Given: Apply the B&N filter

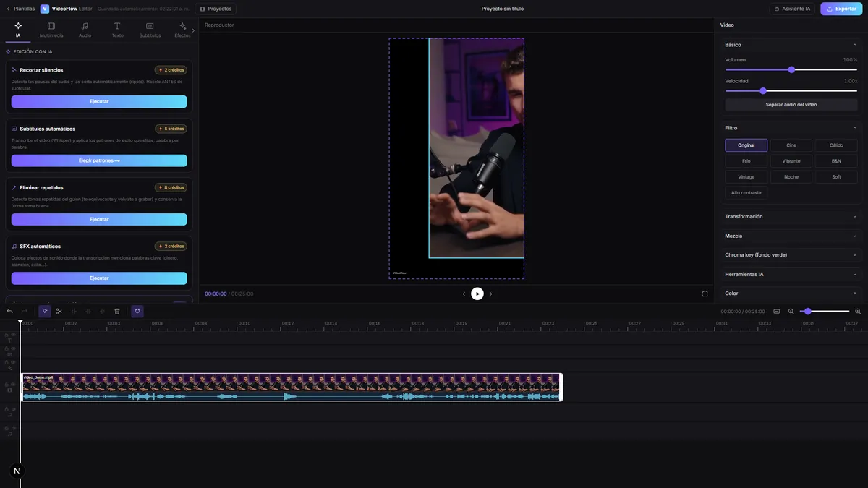Looking at the screenshot, I should pyautogui.click(x=836, y=161).
